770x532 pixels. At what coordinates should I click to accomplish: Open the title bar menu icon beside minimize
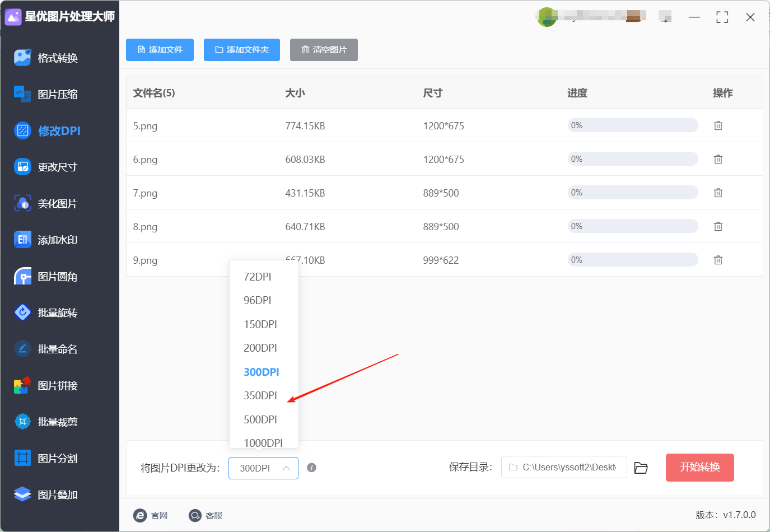665,17
